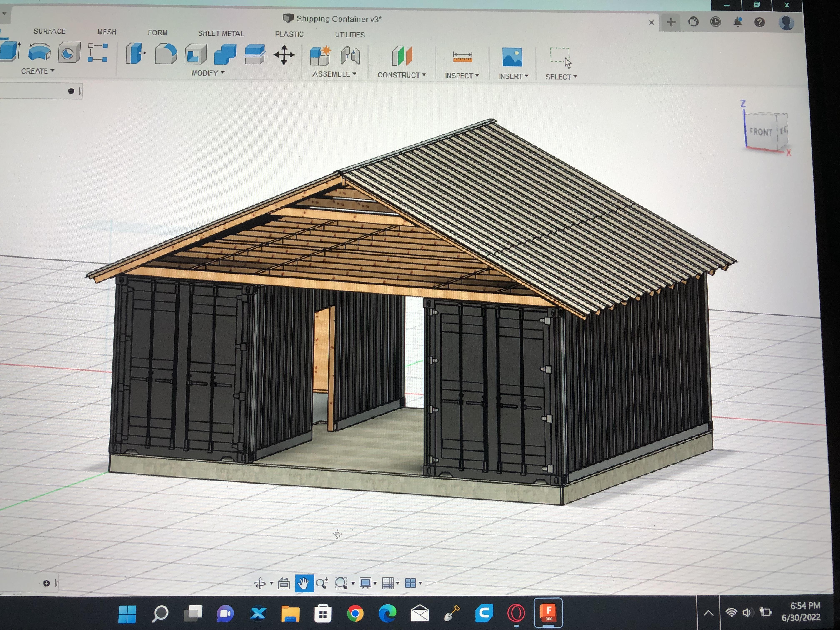Select the Shell tool icon
This screenshot has height=630, width=840.
click(x=196, y=54)
